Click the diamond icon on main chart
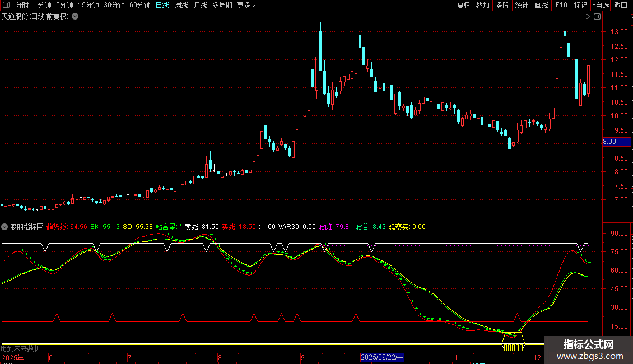This screenshot has width=633, height=364. click(587, 17)
